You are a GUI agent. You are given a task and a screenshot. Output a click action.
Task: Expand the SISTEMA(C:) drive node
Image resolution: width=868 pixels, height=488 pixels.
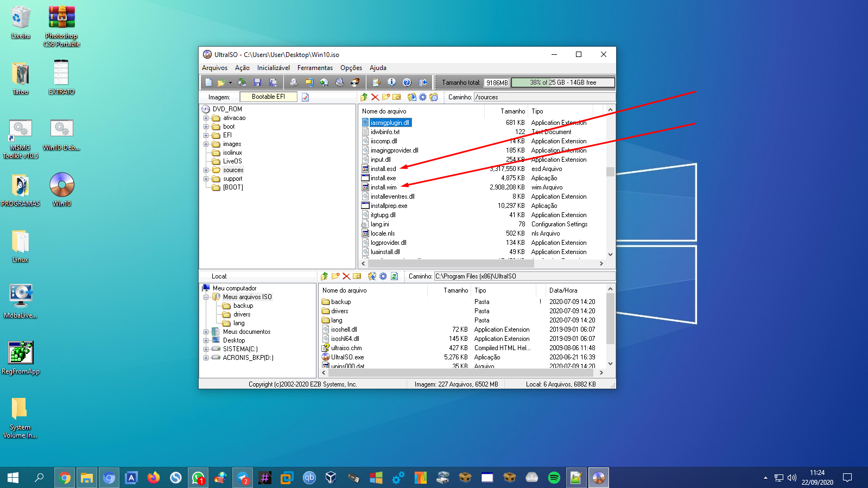tap(206, 349)
